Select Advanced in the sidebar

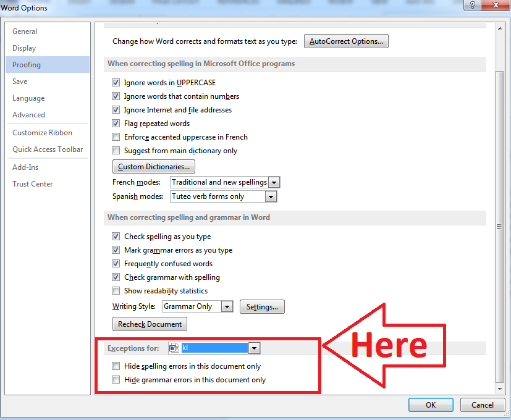click(28, 114)
